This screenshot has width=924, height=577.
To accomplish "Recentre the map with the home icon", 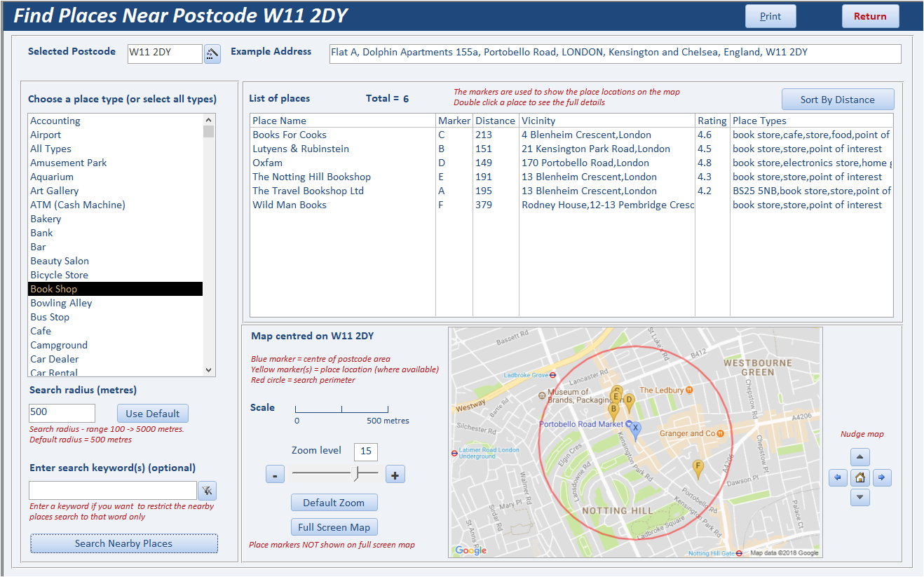I will [860, 478].
